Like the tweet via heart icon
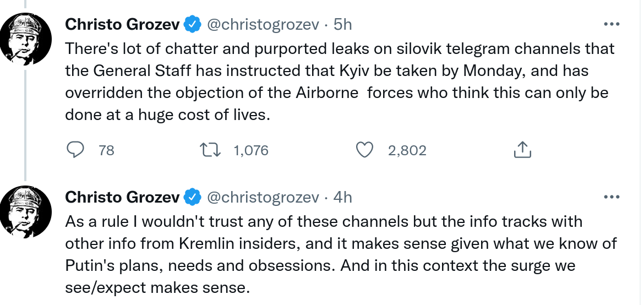 point(365,150)
